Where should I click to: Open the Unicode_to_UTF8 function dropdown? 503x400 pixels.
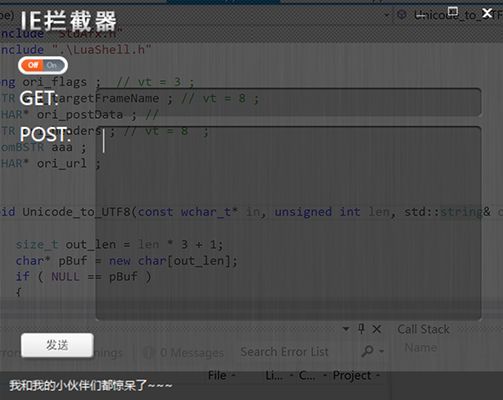point(387,15)
